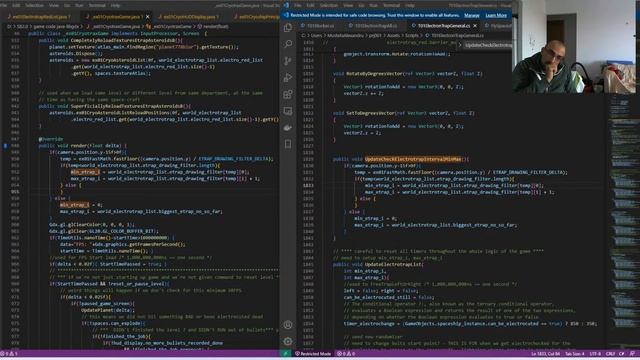This screenshot has width=640, height=360.
Task: Switch to first Java tab in the left window
Action: [x=39, y=17]
